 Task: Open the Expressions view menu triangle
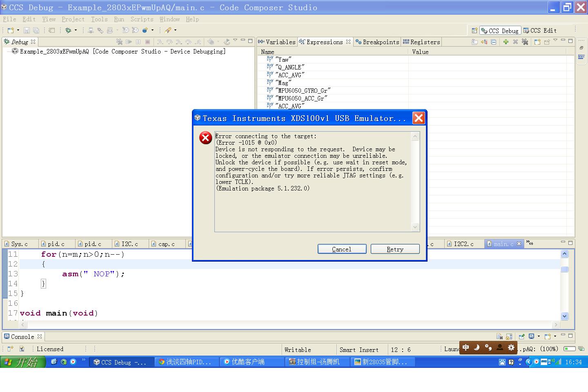[x=555, y=40]
